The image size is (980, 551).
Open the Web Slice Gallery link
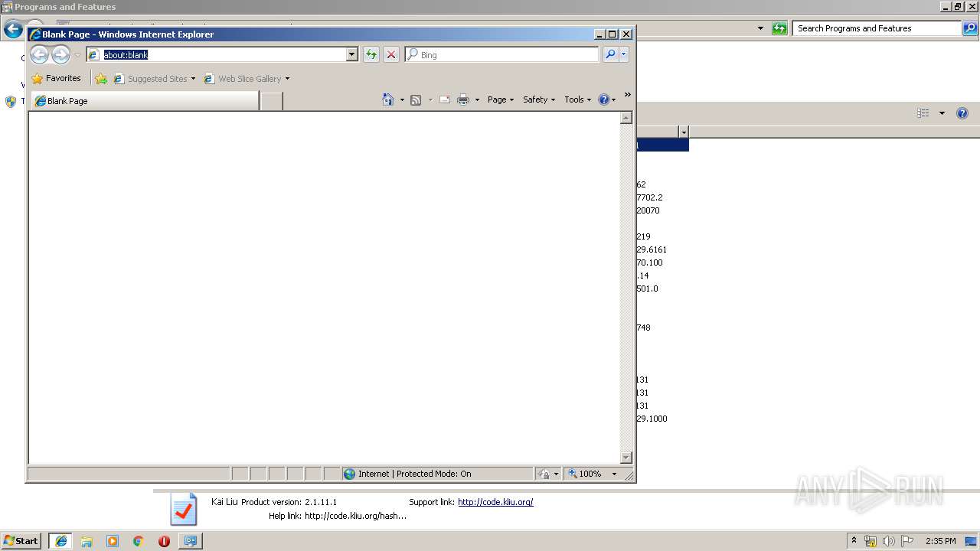[247, 78]
